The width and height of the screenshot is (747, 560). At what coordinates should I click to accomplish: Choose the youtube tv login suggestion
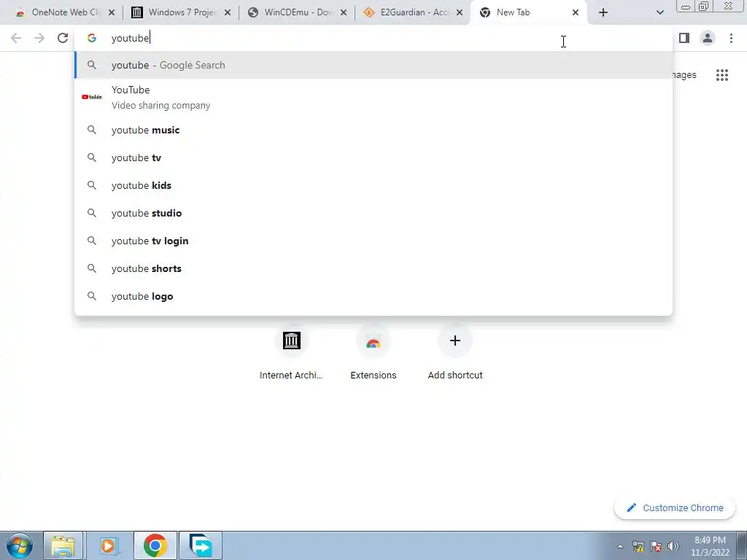click(x=373, y=241)
